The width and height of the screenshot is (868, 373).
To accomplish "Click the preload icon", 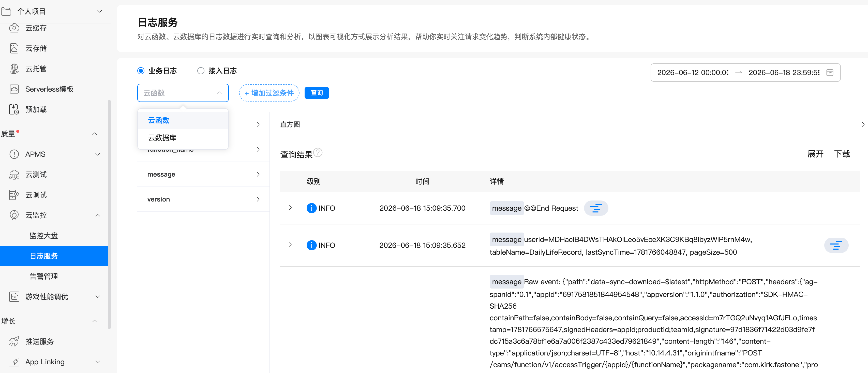I will pos(14,109).
